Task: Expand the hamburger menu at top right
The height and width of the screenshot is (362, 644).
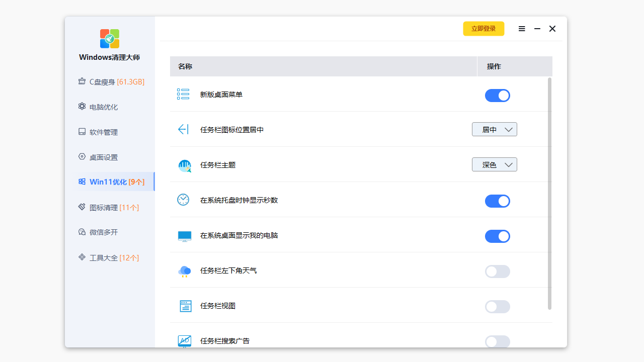Action: [522, 29]
